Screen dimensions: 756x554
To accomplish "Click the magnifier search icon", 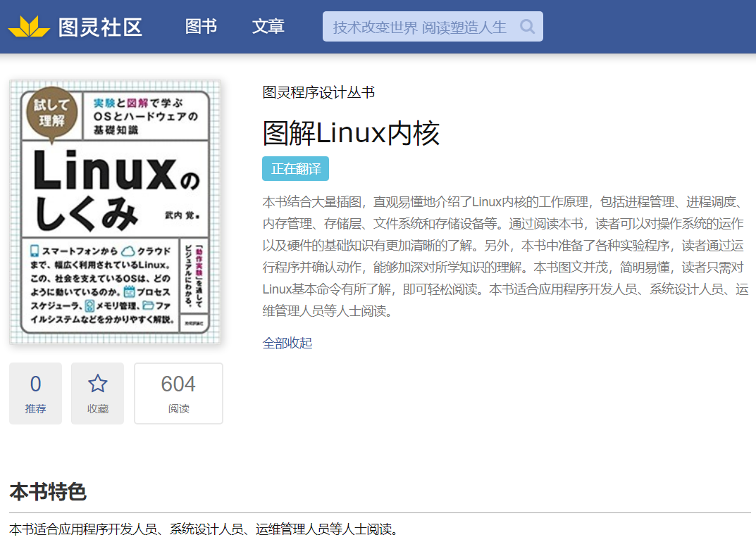I will 528,27.
